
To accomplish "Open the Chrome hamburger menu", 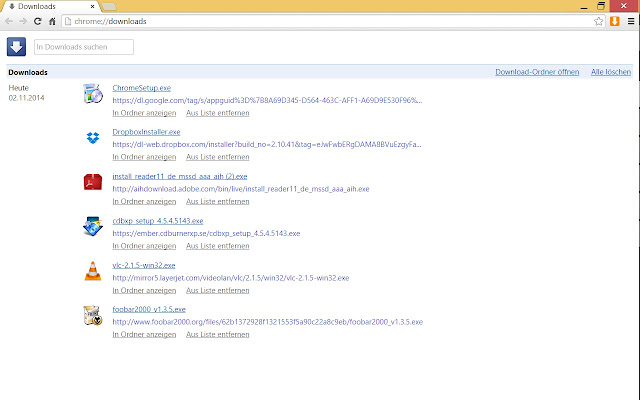I will pos(631,21).
